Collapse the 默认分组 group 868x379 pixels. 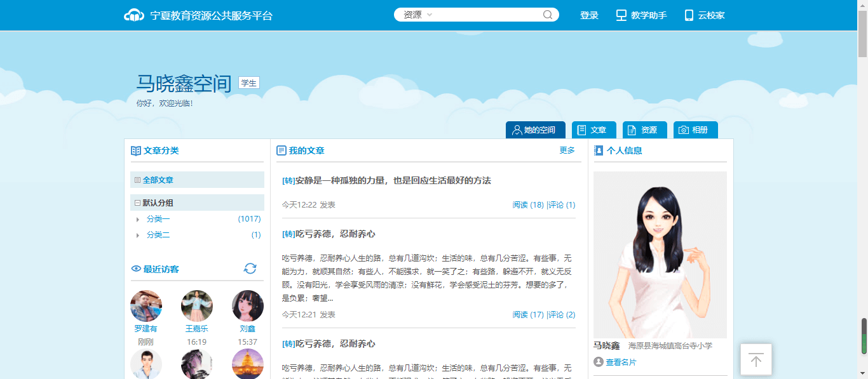(137, 203)
